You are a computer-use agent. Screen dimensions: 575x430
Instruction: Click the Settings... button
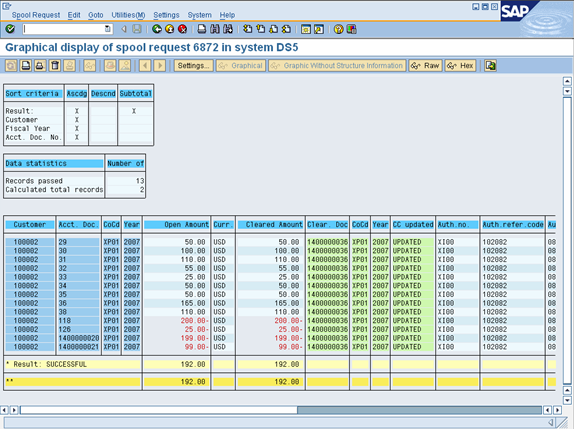(193, 66)
